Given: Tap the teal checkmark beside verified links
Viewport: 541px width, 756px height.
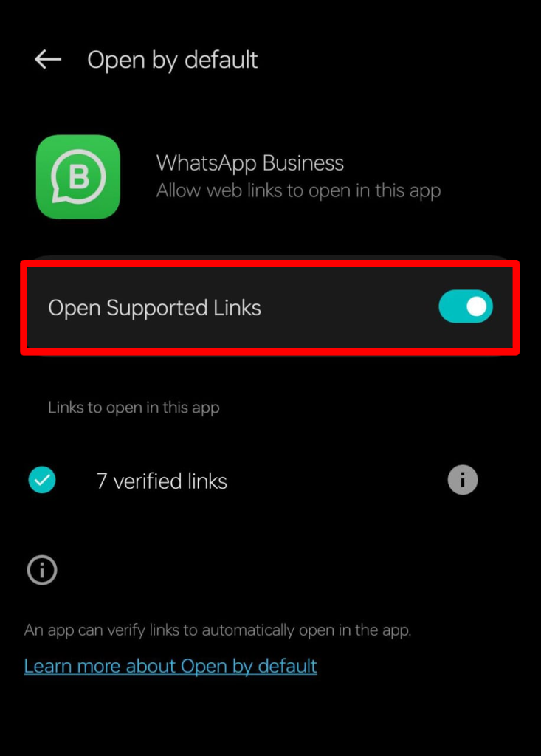Looking at the screenshot, I should pyautogui.click(x=42, y=480).
